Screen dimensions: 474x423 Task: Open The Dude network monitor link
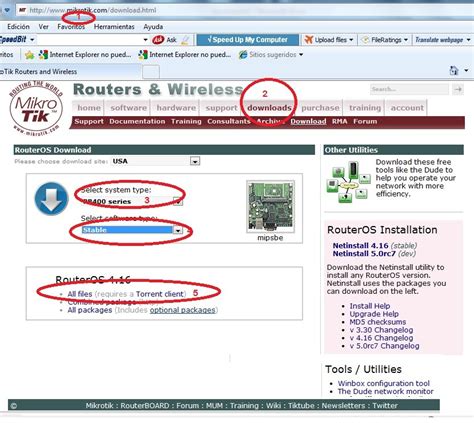point(385,391)
